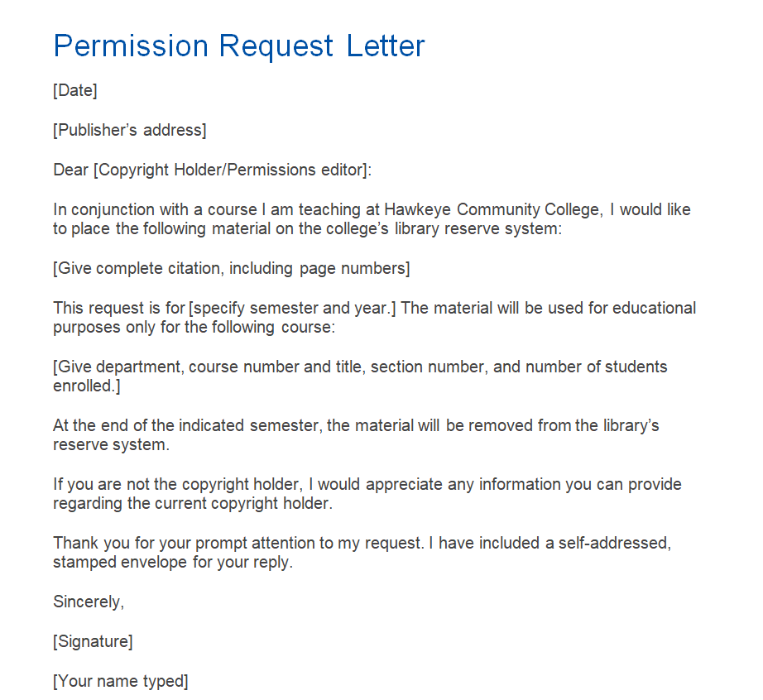Click the sentence beginning If you are not
The image size is (763, 700).
(x=367, y=484)
